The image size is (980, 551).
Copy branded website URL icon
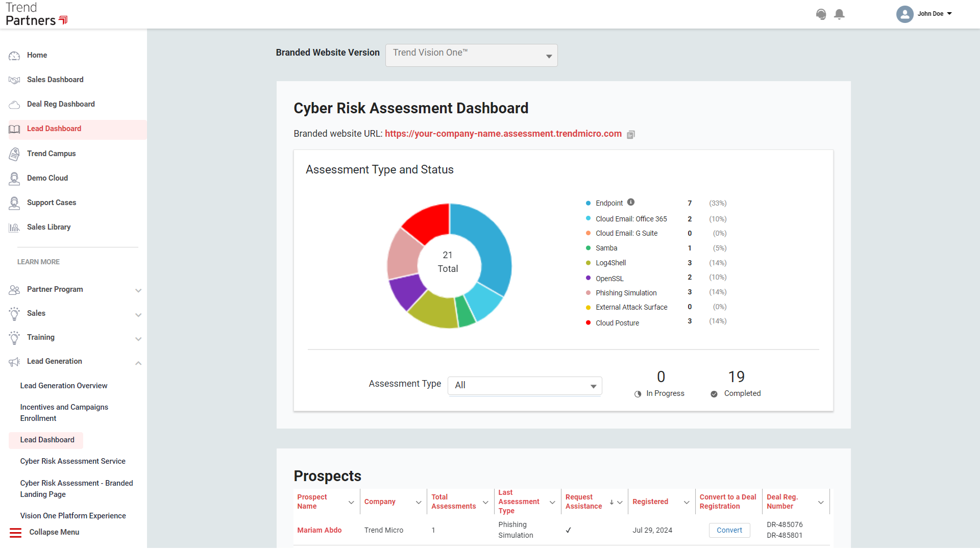631,135
